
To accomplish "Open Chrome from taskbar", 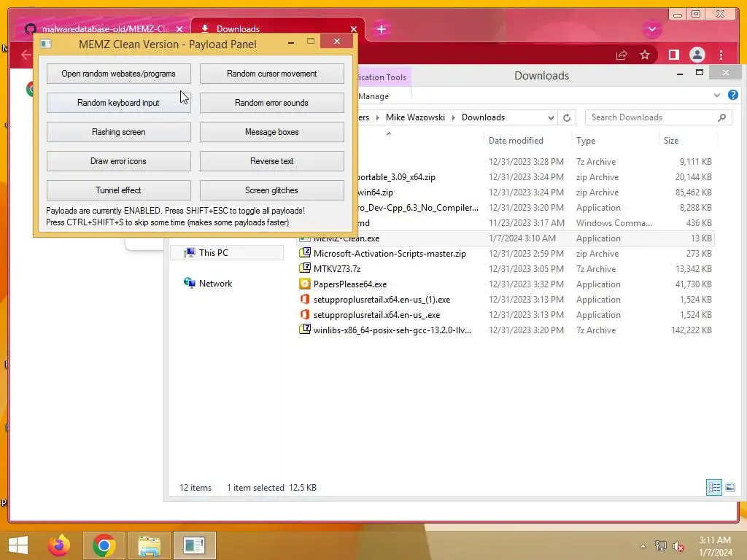I will click(104, 545).
